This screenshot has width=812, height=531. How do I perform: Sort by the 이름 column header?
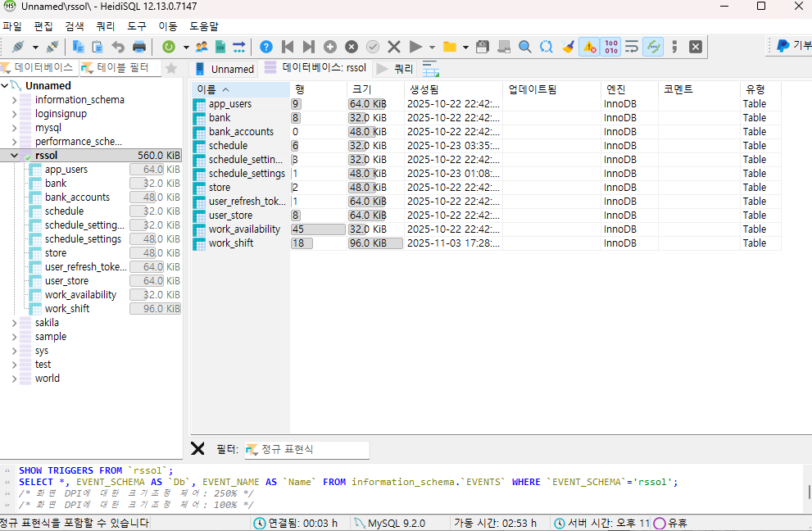241,89
